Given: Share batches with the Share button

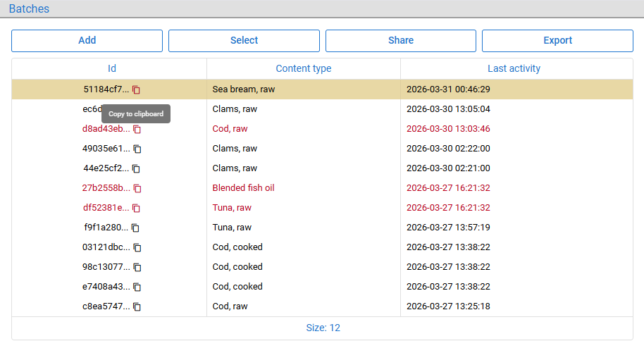Looking at the screenshot, I should click(401, 41).
